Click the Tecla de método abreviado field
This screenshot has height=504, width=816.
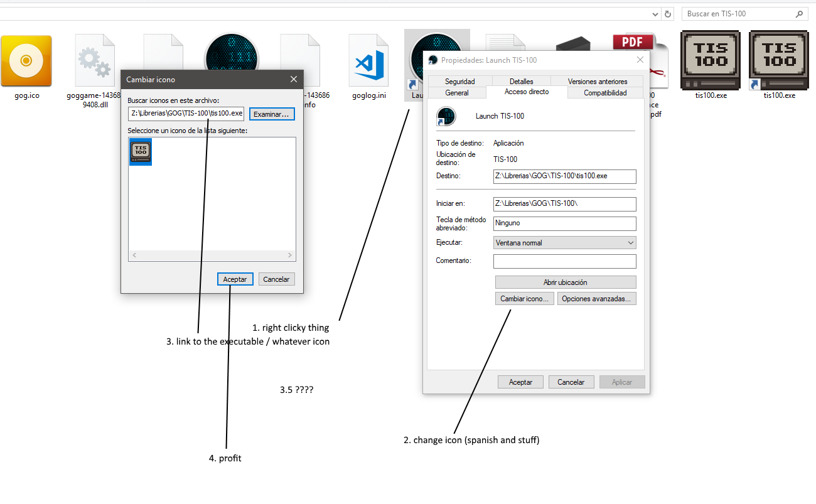[x=565, y=223]
